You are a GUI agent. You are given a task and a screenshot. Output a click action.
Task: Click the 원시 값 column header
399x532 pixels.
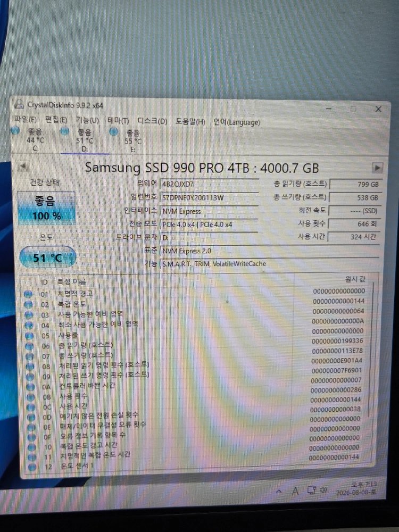pos(355,279)
